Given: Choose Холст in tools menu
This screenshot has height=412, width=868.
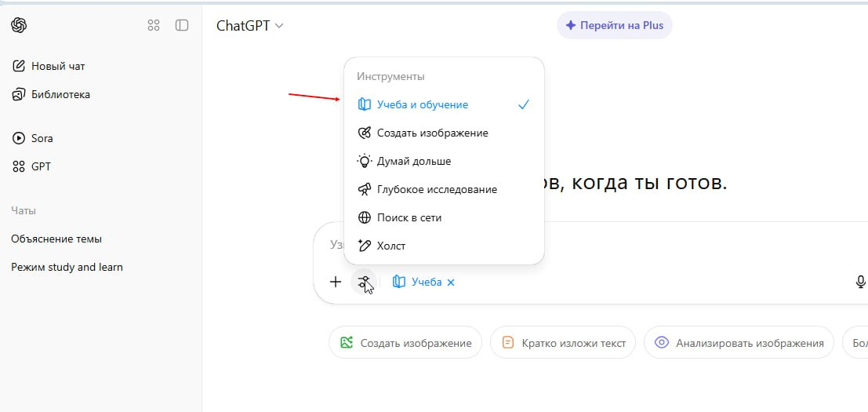Looking at the screenshot, I should pos(444,246).
